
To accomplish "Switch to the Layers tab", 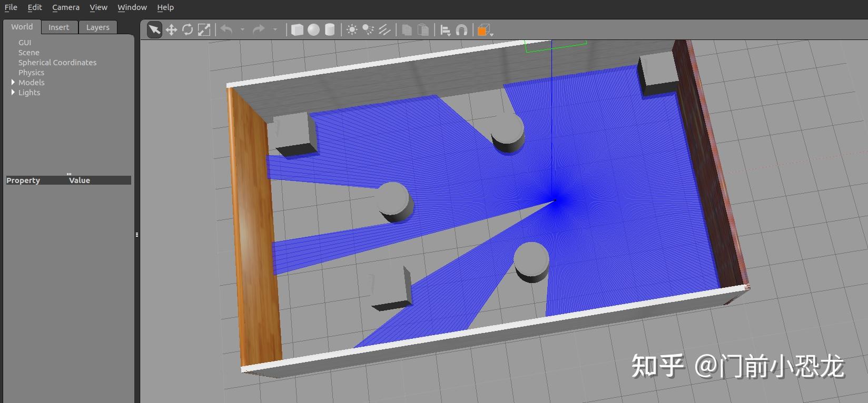I will pyautogui.click(x=98, y=27).
